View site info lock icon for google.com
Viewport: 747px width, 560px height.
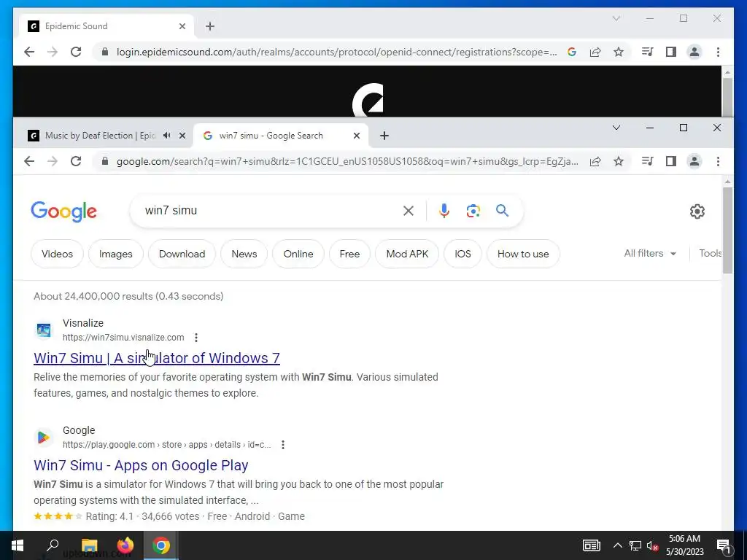(105, 161)
